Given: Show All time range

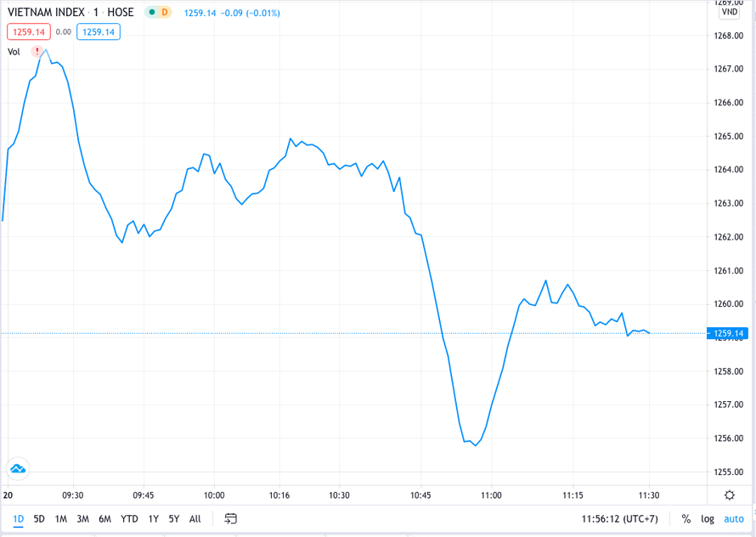Looking at the screenshot, I should coord(195,518).
